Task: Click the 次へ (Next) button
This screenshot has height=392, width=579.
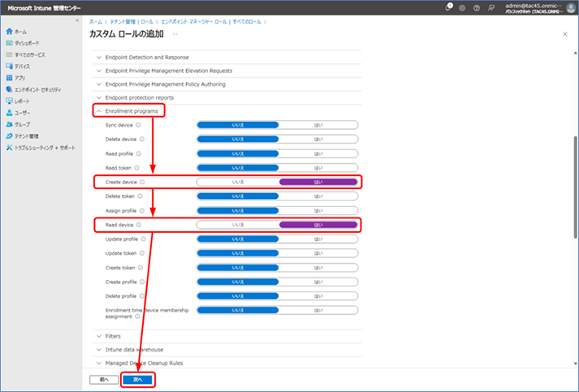Action: click(137, 380)
